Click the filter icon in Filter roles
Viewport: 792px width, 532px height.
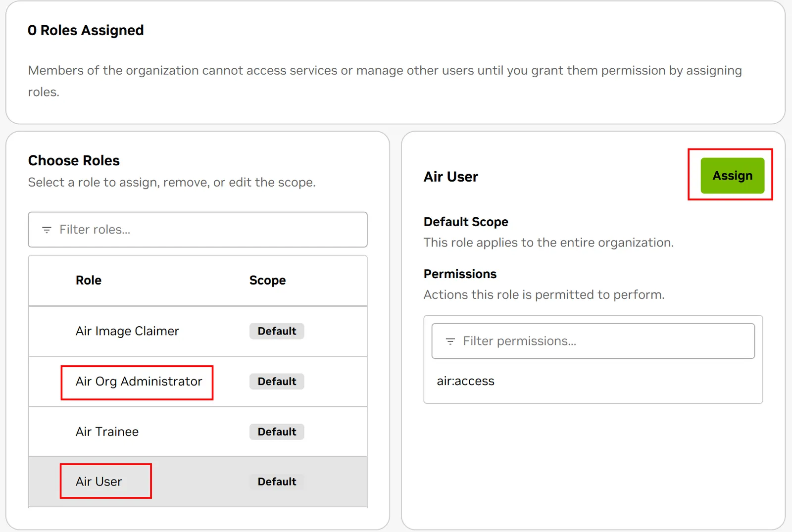tap(47, 230)
